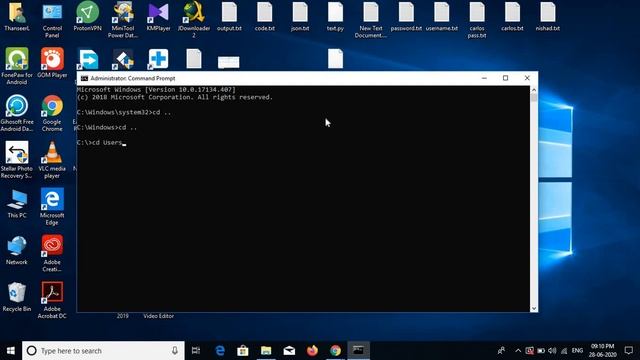This screenshot has width=640, height=360.
Task: Launch GOM Player shortcut
Action: 52,63
